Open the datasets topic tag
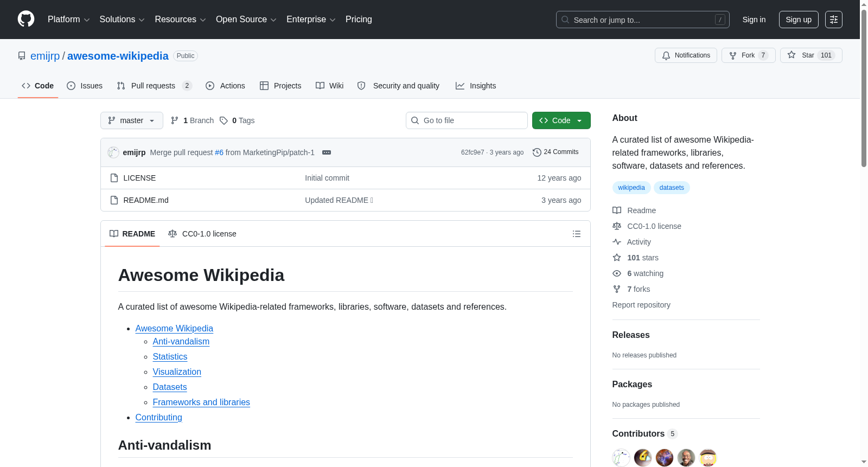 [x=672, y=188]
